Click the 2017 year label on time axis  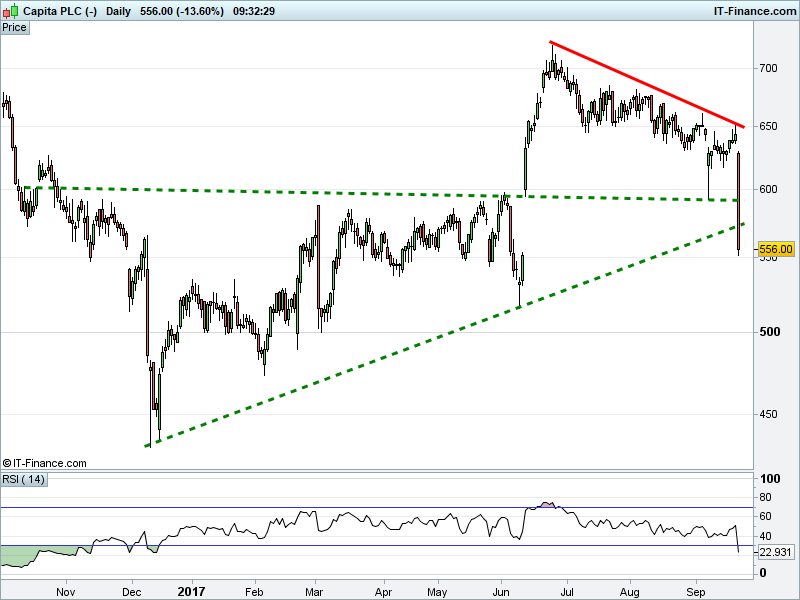tap(191, 592)
